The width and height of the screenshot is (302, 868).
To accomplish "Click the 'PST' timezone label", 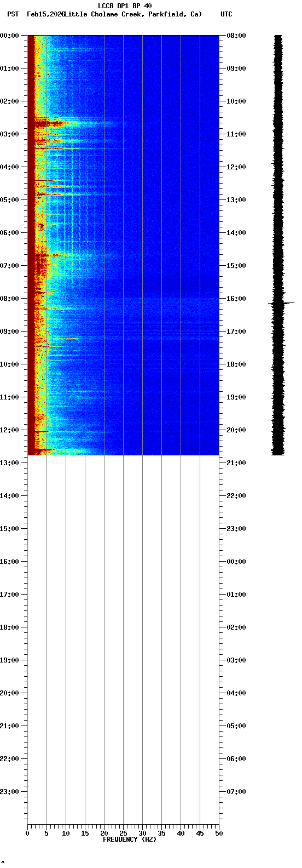I will [x=13, y=14].
